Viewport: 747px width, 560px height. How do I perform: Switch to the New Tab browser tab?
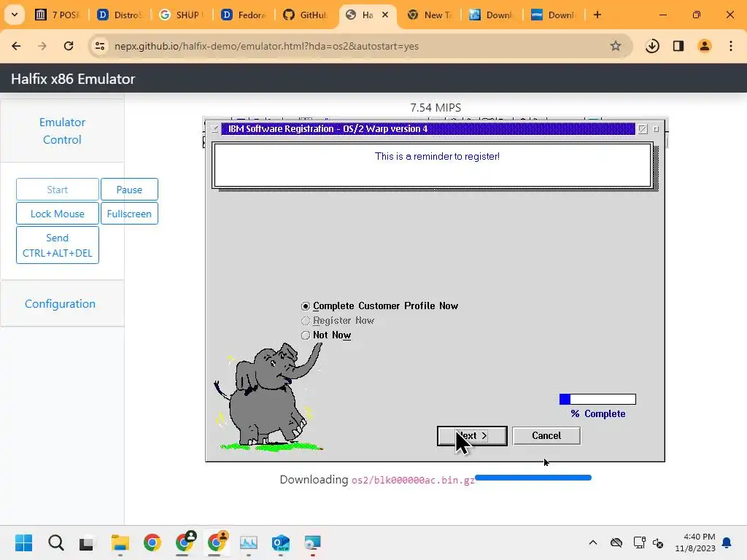[x=430, y=15]
